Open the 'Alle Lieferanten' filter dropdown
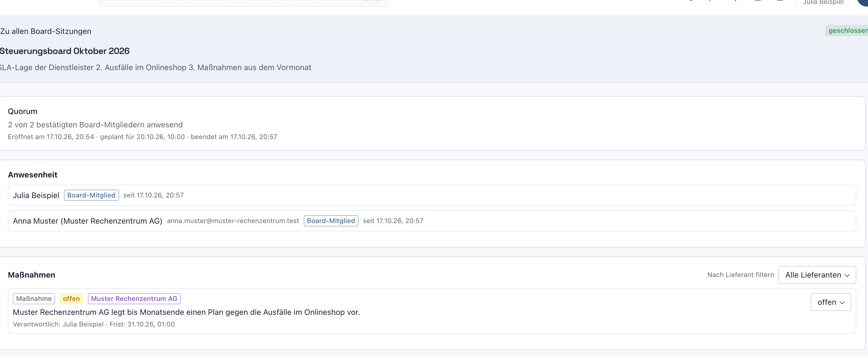The image size is (868, 356). [817, 275]
